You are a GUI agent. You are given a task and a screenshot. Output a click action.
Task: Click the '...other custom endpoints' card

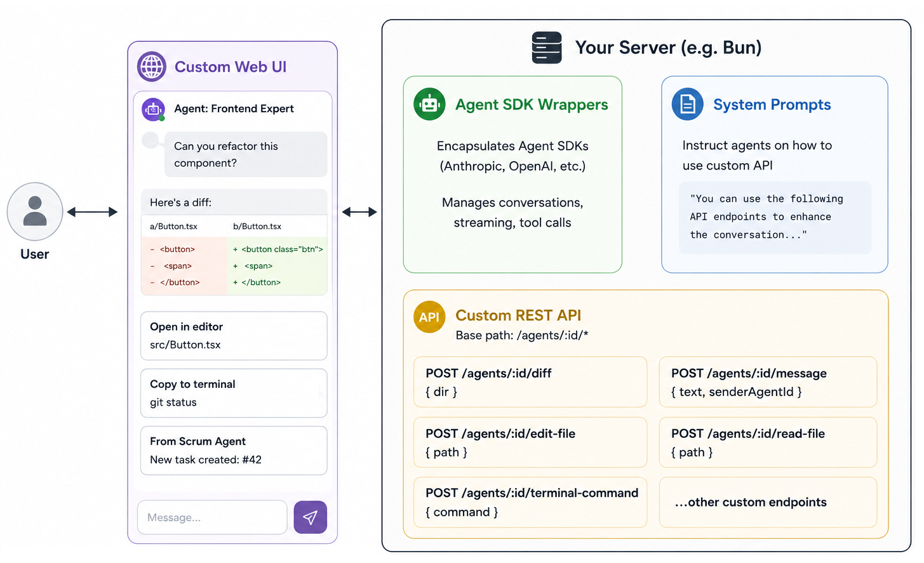[768, 502]
